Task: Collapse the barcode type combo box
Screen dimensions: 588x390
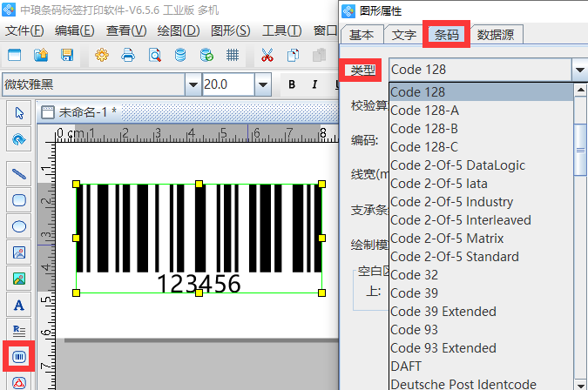Action: [580, 70]
